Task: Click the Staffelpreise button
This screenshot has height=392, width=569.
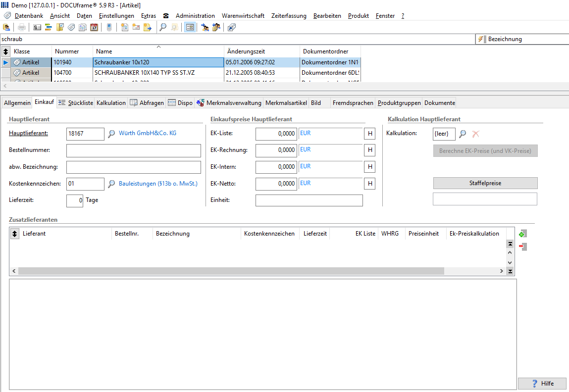Action: pos(485,183)
